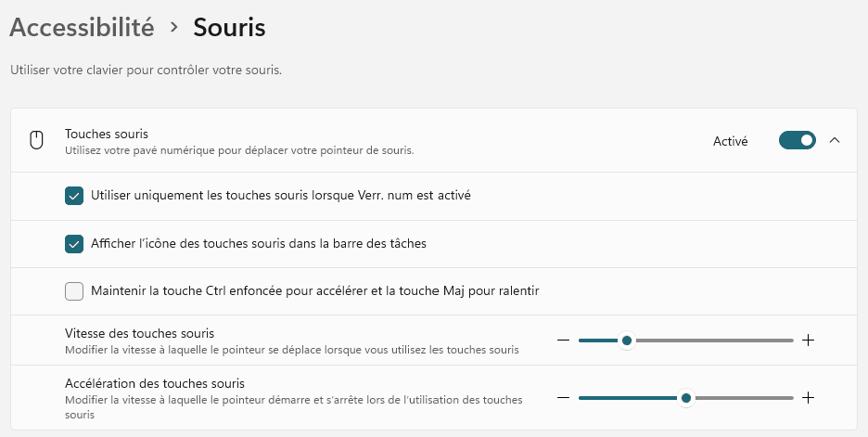Click the Activé status label
Image resolution: width=868 pixels, height=437 pixels.
730,142
